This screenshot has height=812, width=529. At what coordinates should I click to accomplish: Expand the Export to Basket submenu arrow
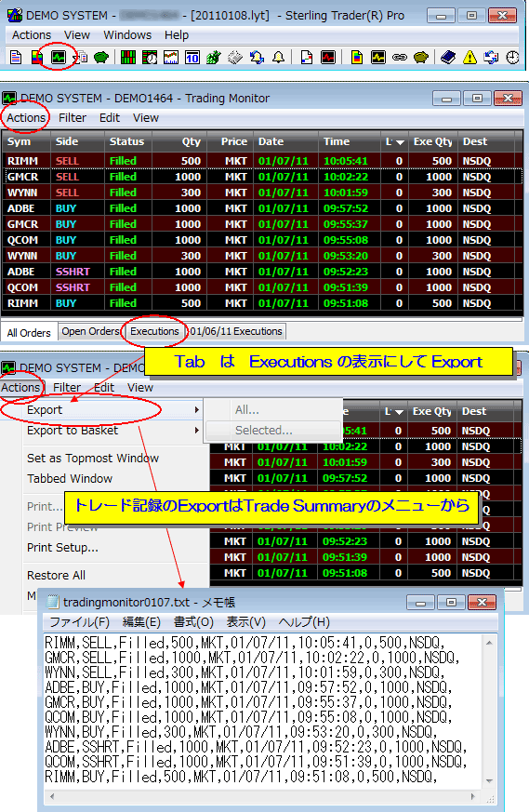pos(197,431)
